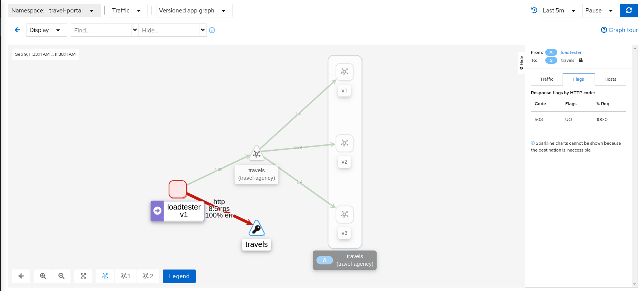This screenshot has width=644, height=291.
Task: Open the Graph tour link
Action: [x=619, y=30]
